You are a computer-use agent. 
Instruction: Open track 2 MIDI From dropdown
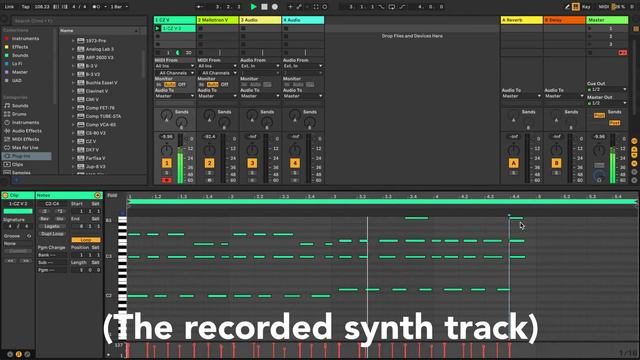[218, 66]
